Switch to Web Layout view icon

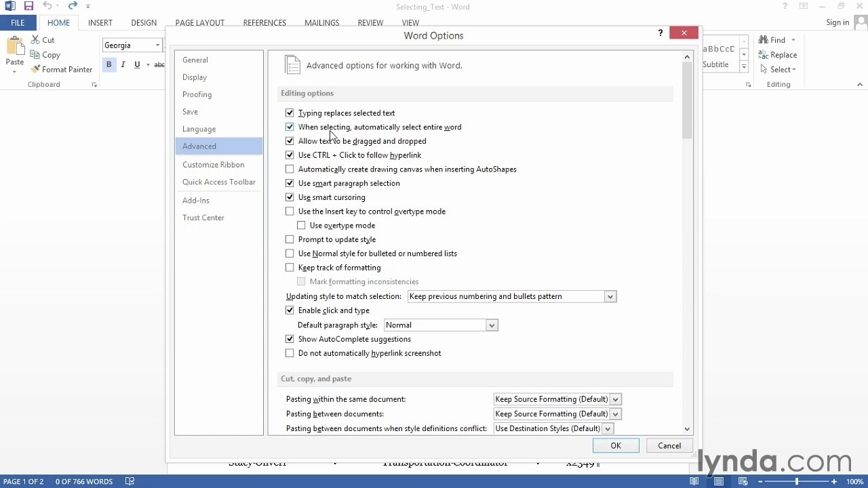(x=742, y=481)
